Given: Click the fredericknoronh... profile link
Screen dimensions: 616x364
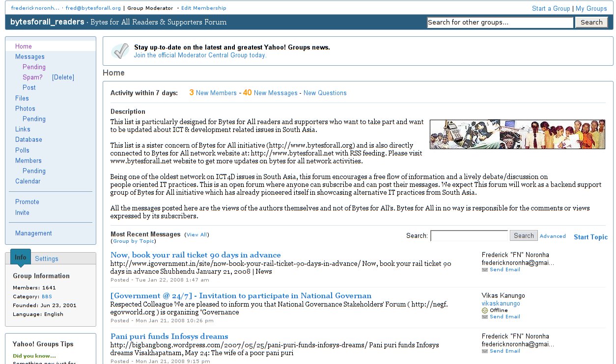Looking at the screenshot, I should click(35, 8).
